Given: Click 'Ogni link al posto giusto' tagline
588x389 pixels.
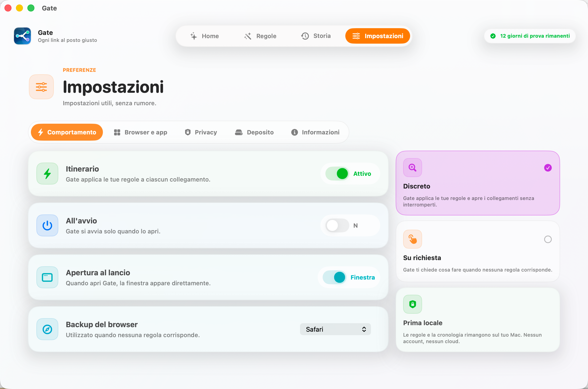Looking at the screenshot, I should coord(68,40).
